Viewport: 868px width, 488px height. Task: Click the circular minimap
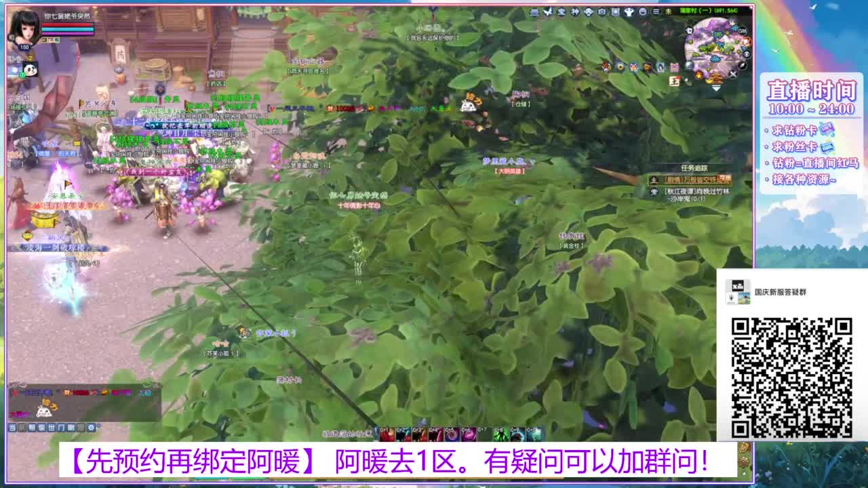click(715, 51)
